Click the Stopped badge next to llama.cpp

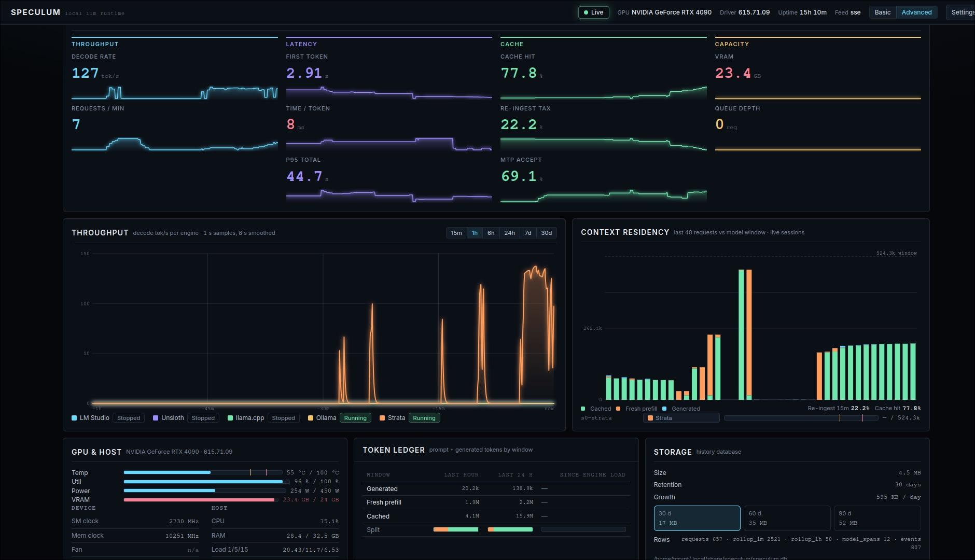pos(283,418)
